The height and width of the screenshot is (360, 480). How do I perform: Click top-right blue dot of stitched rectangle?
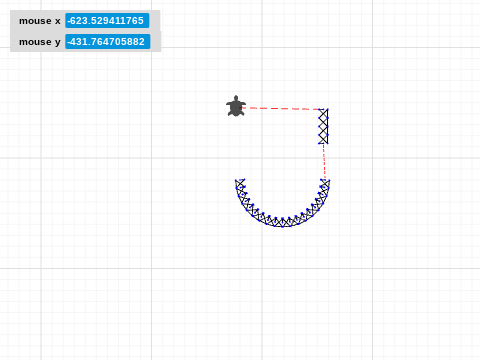tap(328, 109)
